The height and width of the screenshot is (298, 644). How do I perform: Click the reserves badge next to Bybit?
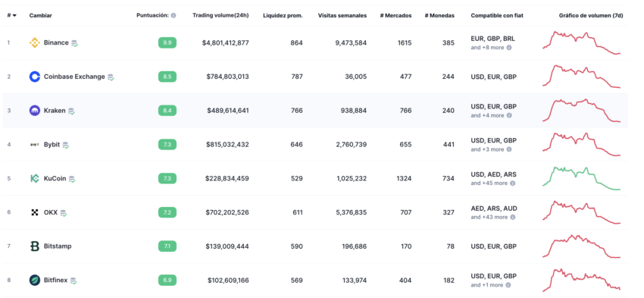click(x=66, y=145)
